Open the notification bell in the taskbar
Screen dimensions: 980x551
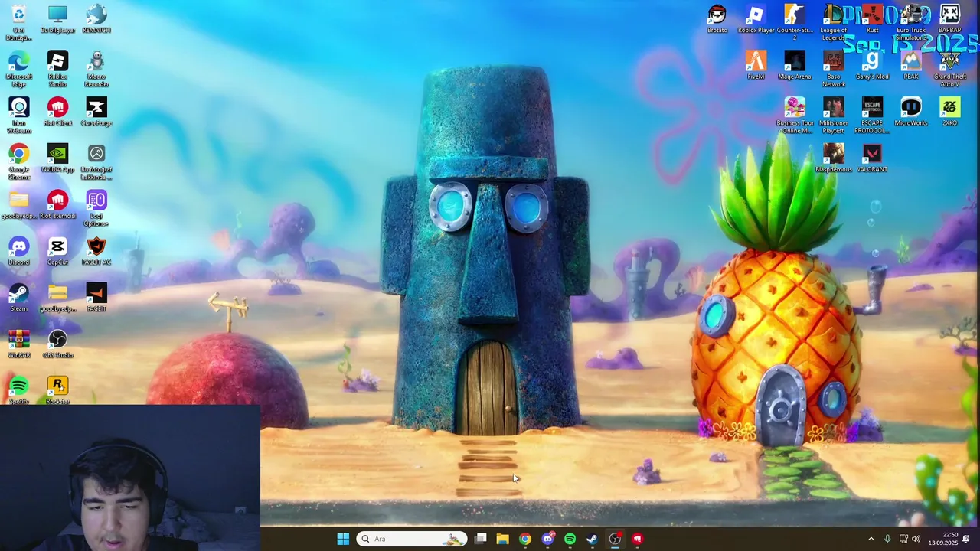(966, 539)
